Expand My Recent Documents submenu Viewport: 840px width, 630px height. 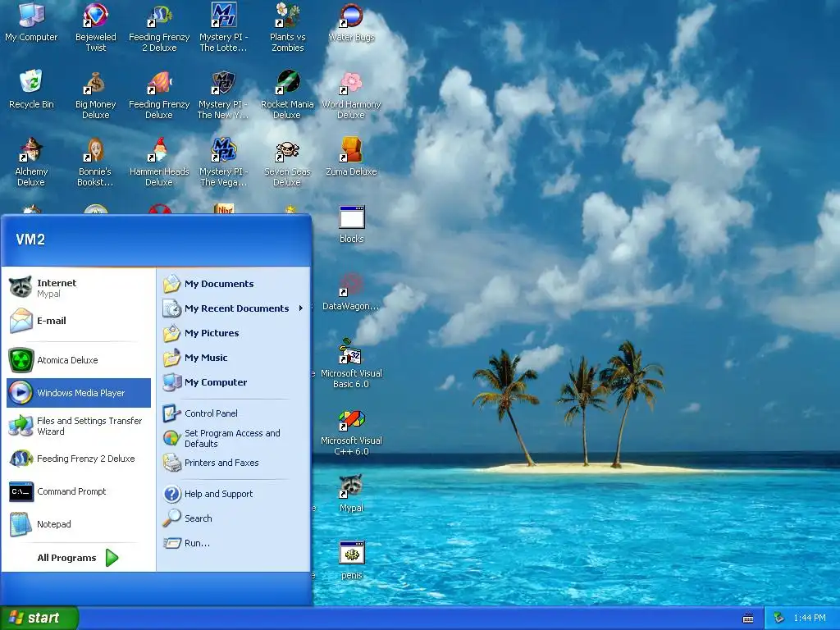[x=234, y=308]
